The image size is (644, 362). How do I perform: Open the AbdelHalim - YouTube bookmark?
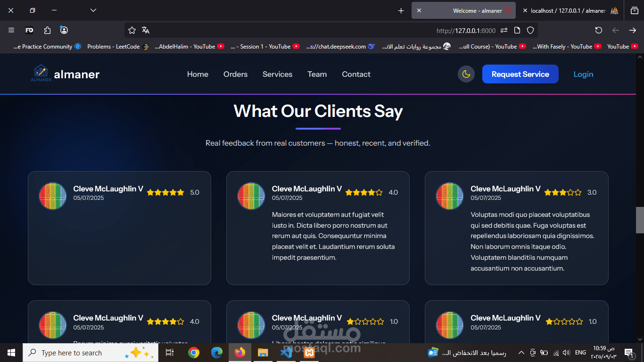[190, 46]
